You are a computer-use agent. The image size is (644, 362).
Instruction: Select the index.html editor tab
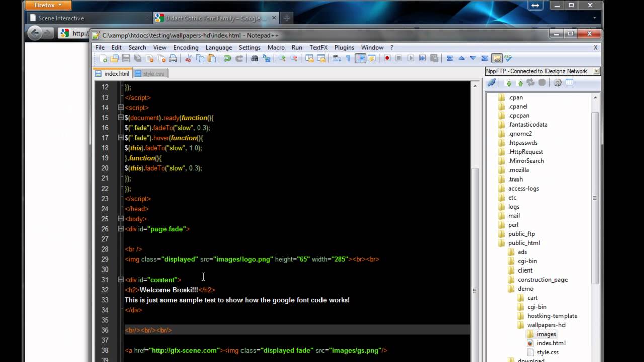pos(113,73)
